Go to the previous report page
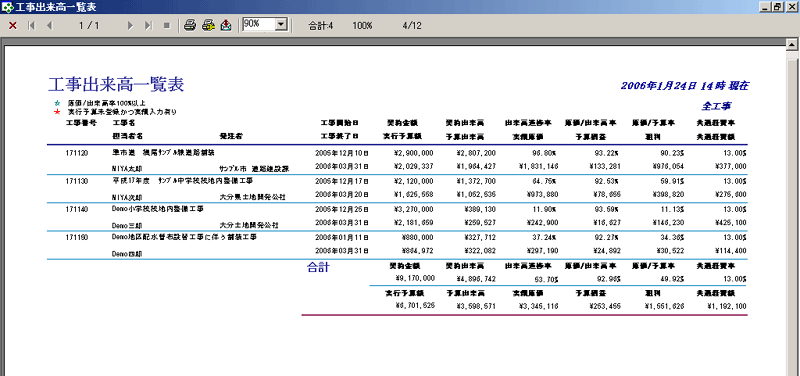 [x=49, y=26]
